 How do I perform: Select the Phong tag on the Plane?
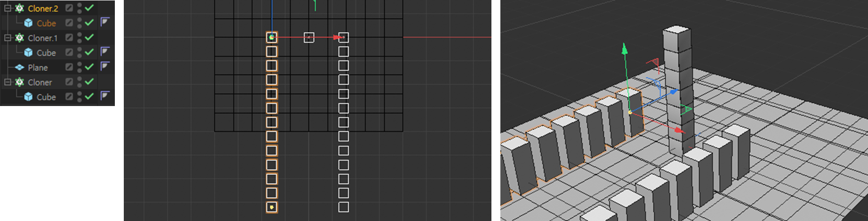point(105,66)
